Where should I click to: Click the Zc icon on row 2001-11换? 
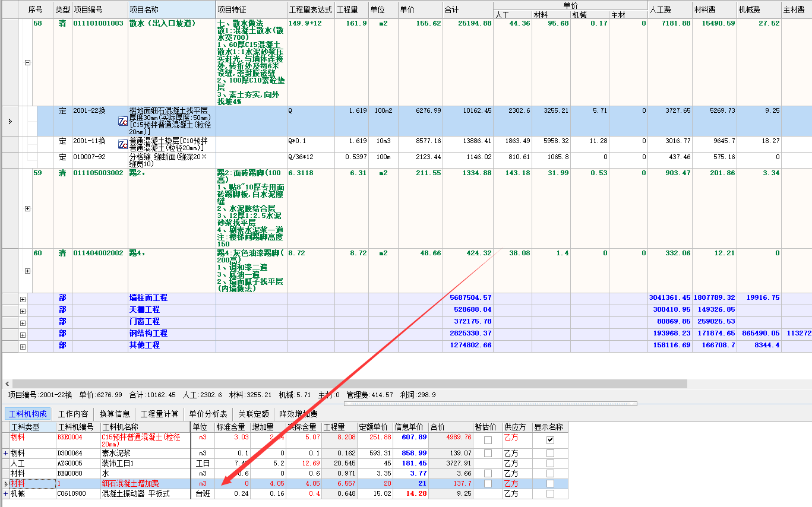point(122,144)
